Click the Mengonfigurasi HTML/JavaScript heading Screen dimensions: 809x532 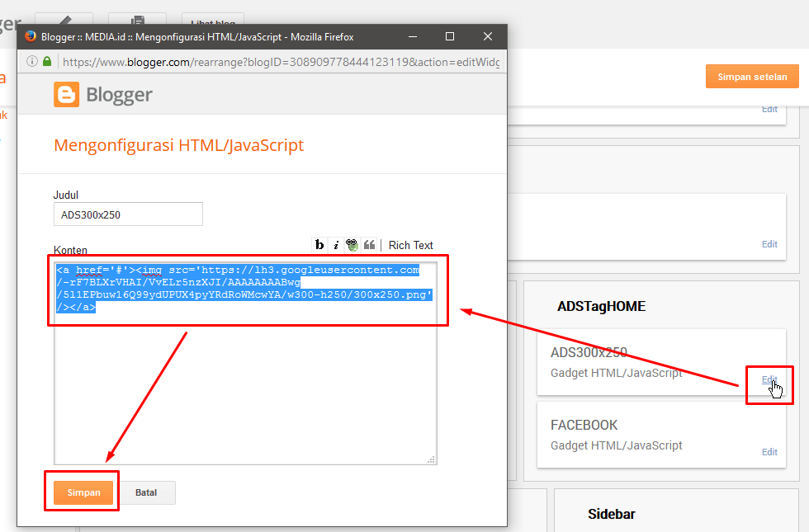click(178, 145)
